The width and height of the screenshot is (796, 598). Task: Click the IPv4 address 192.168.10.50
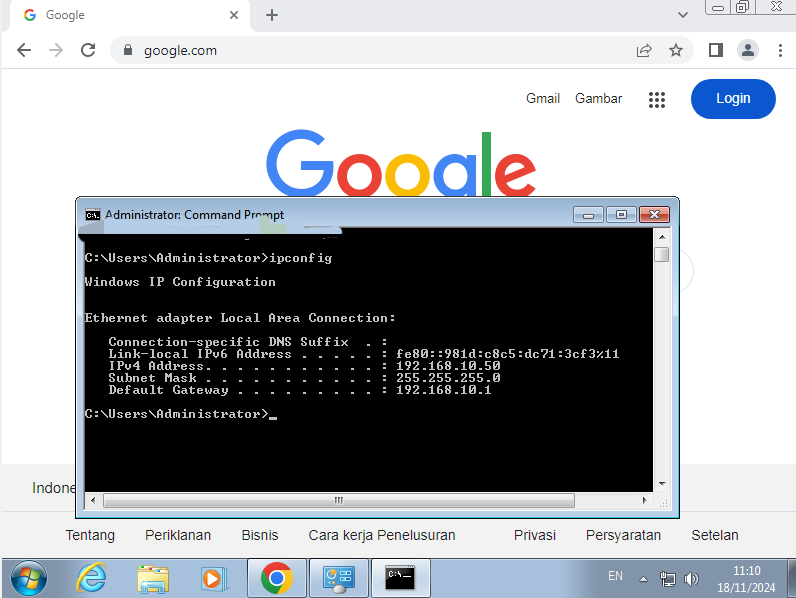pyautogui.click(x=448, y=366)
